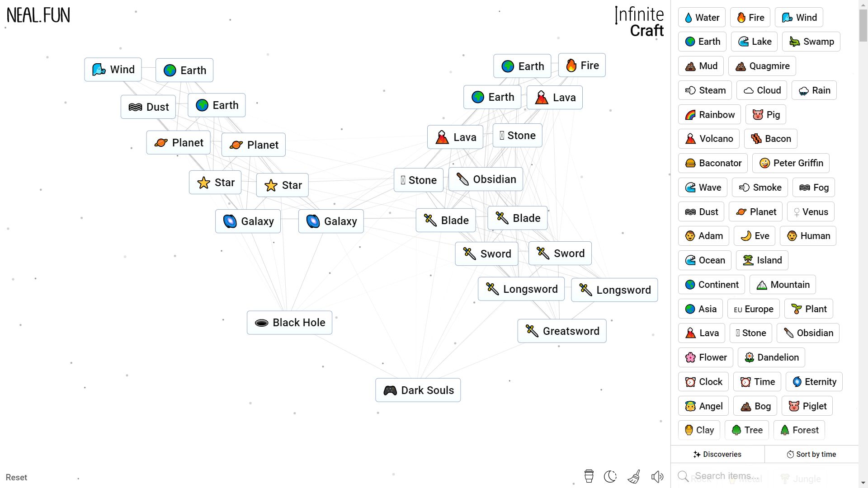This screenshot has height=488, width=868.
Task: Select the Black Hole crafted element
Action: point(290,322)
